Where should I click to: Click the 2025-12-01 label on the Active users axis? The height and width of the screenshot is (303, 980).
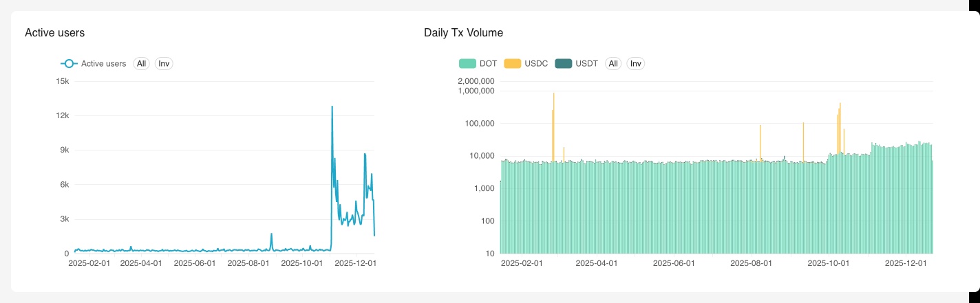(x=356, y=262)
